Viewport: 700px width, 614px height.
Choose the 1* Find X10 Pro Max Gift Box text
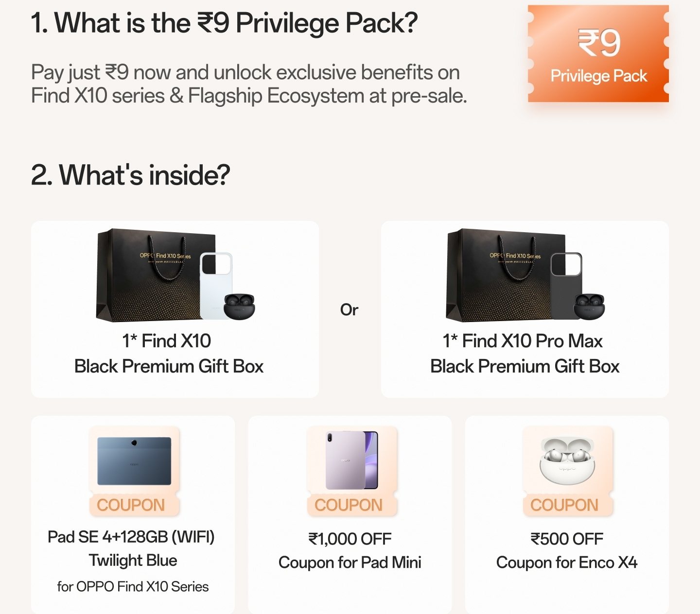click(x=525, y=354)
